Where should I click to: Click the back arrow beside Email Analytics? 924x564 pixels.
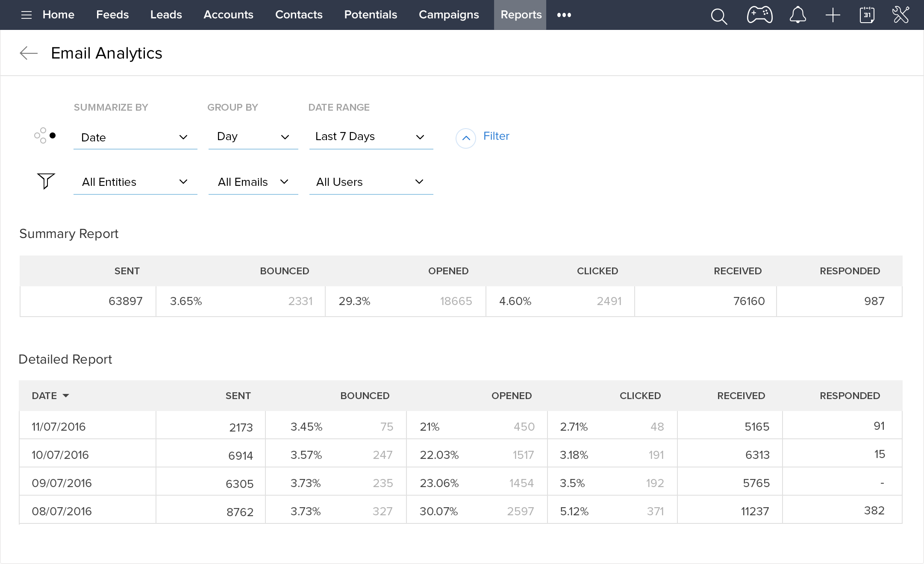[x=29, y=53]
